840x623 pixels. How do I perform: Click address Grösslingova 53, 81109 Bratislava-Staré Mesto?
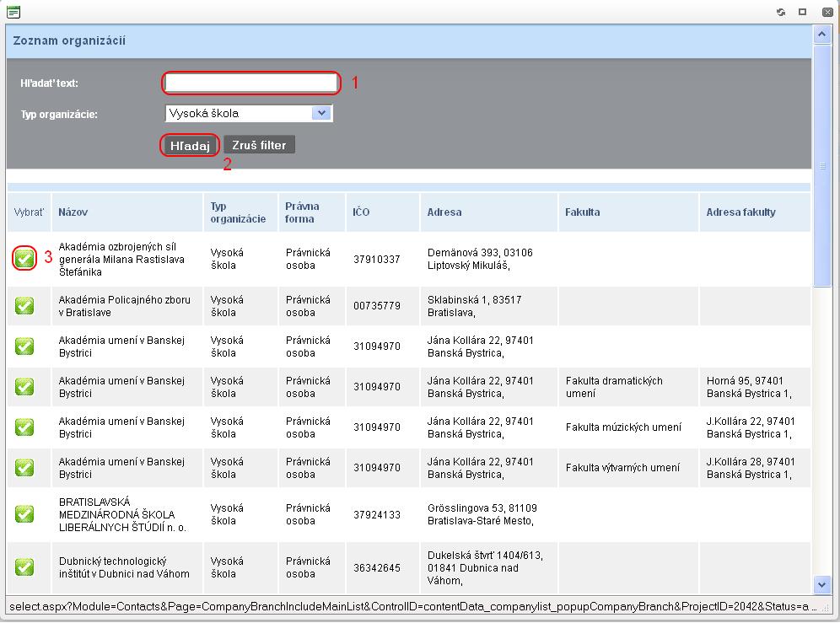482,514
